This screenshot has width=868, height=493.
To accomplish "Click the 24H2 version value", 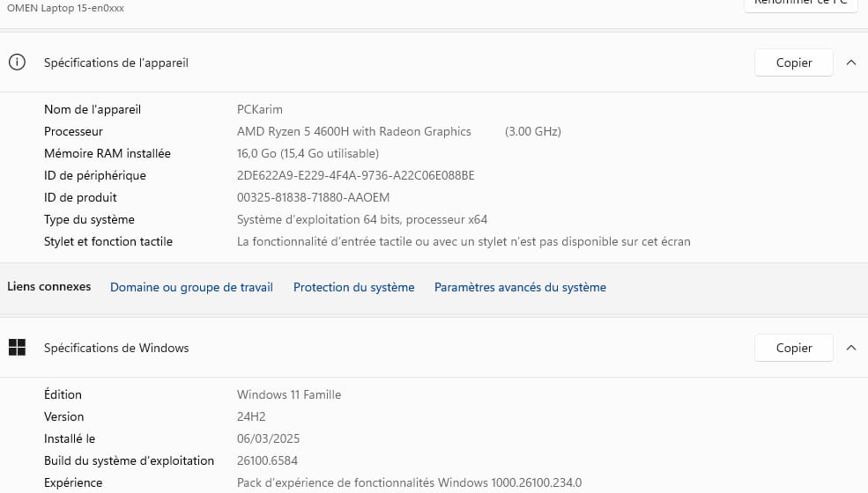I will click(251, 416).
